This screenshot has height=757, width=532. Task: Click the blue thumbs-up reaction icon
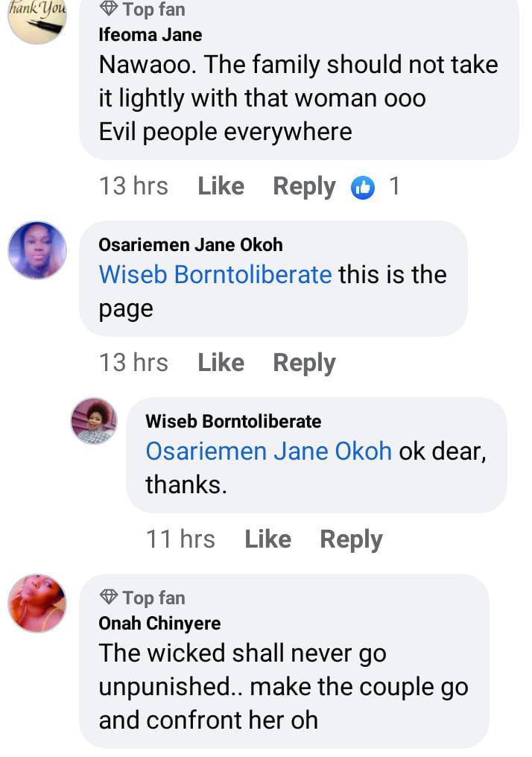tap(363, 187)
